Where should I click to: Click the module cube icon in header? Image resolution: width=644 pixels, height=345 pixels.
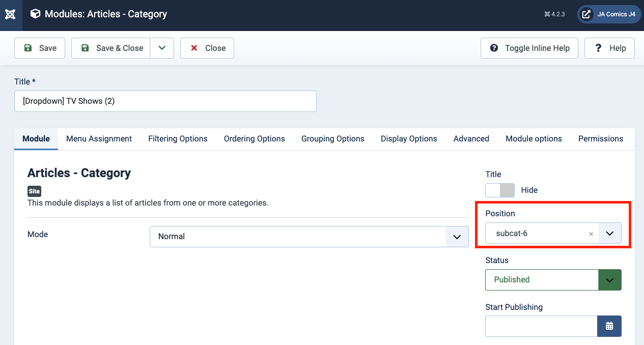(x=35, y=14)
